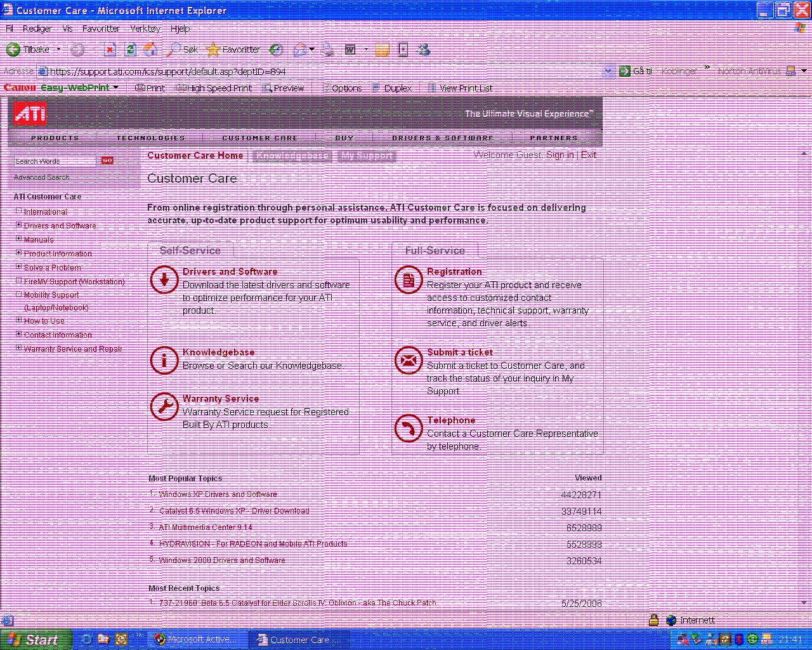This screenshot has width=812, height=650.
Task: Click the Knowledgebase info icon
Action: coord(164,361)
